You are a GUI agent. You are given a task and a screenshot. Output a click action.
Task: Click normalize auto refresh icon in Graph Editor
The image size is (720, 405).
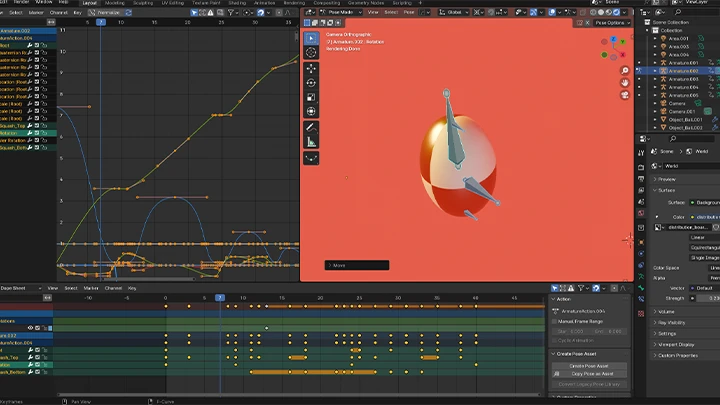click(129, 13)
